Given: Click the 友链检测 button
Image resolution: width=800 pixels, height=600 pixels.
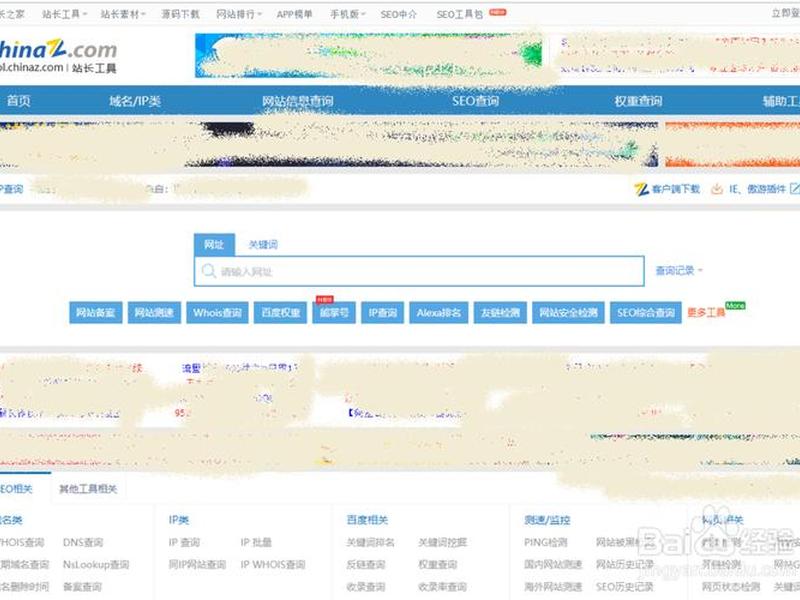Looking at the screenshot, I should 500,312.
